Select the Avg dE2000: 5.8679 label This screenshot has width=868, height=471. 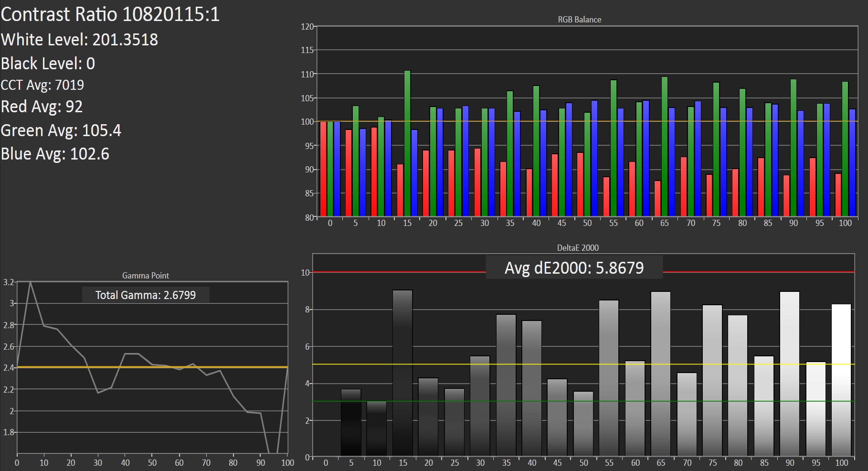point(574,268)
